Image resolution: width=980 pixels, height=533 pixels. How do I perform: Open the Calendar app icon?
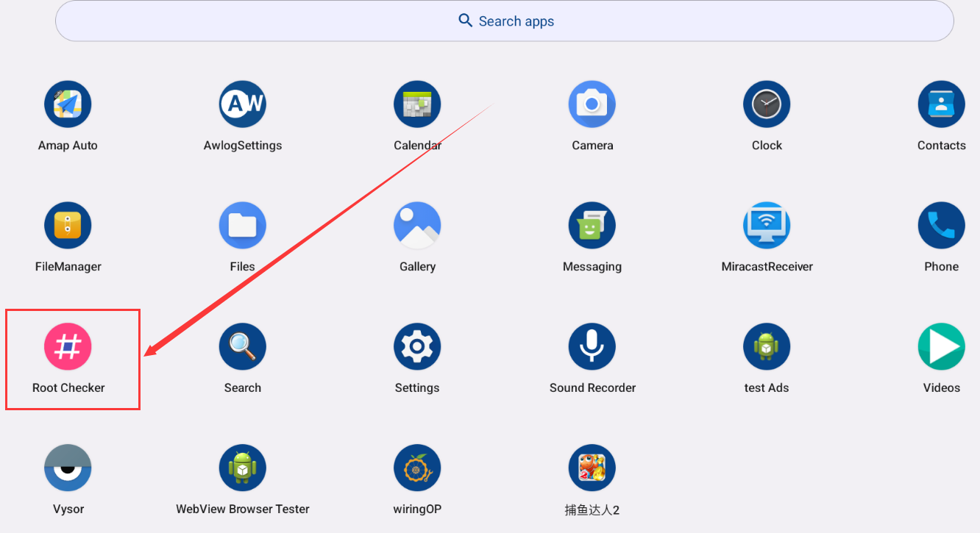click(x=417, y=104)
